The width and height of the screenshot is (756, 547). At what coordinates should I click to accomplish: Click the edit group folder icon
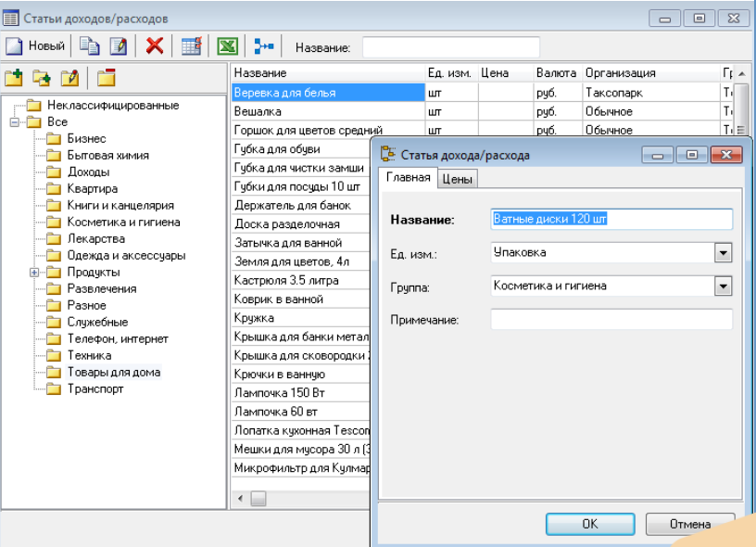point(69,78)
